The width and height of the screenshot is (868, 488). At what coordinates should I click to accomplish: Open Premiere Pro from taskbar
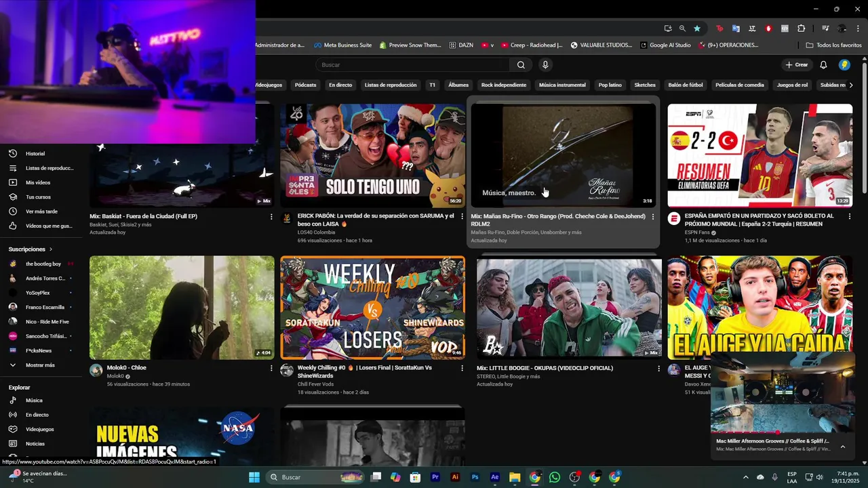[435, 477]
